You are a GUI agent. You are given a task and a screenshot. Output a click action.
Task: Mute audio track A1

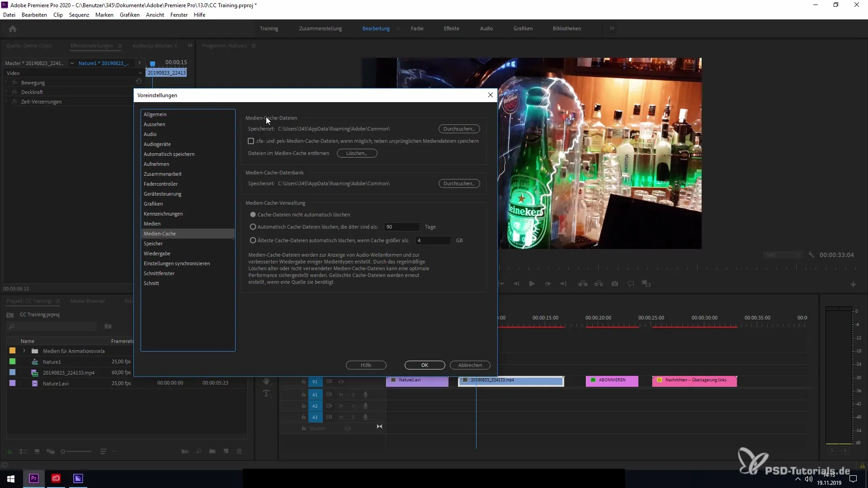[341, 394]
